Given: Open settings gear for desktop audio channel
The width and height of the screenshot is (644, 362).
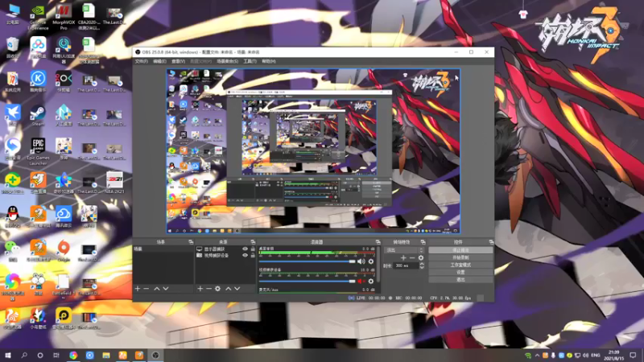Looking at the screenshot, I should 371,261.
